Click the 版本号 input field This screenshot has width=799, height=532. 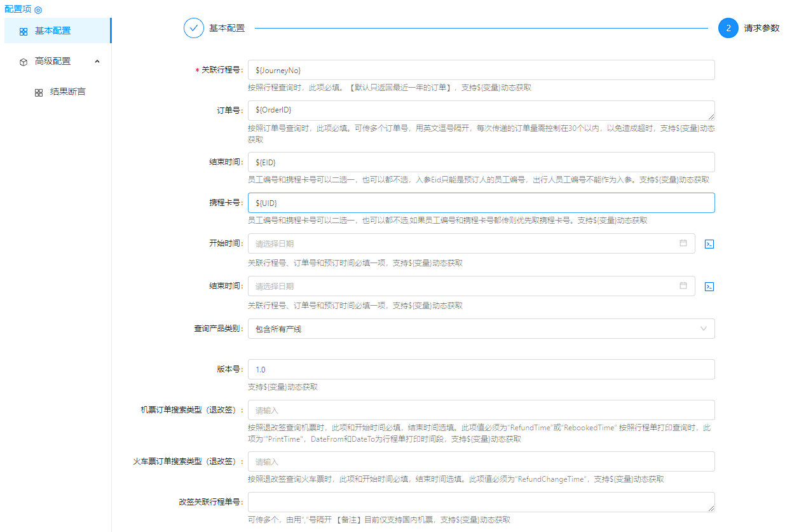[x=481, y=369]
